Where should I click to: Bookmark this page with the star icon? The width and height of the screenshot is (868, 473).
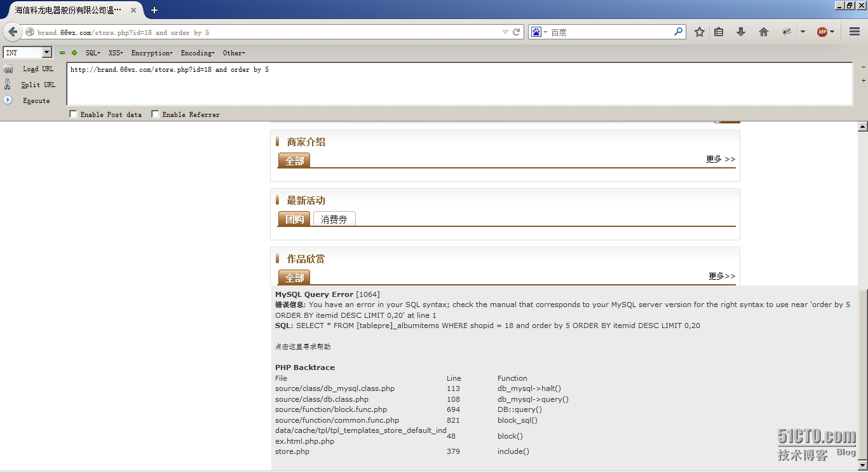[x=700, y=32]
